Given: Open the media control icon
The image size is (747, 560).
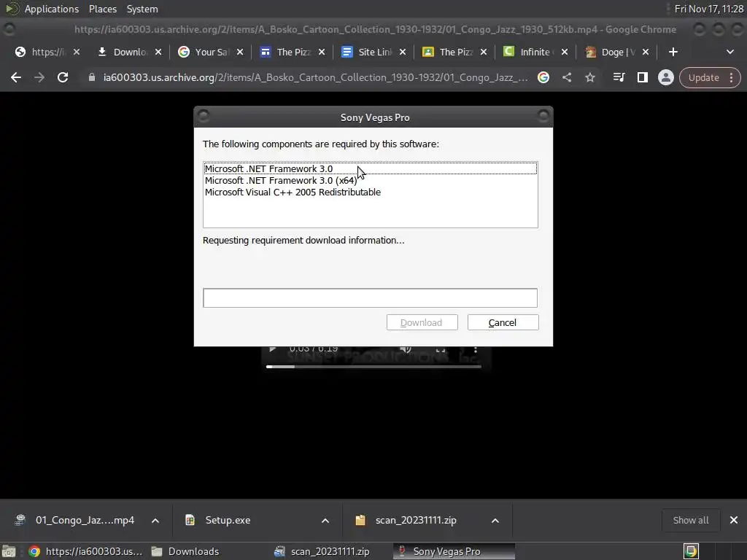Looking at the screenshot, I should click(x=619, y=77).
